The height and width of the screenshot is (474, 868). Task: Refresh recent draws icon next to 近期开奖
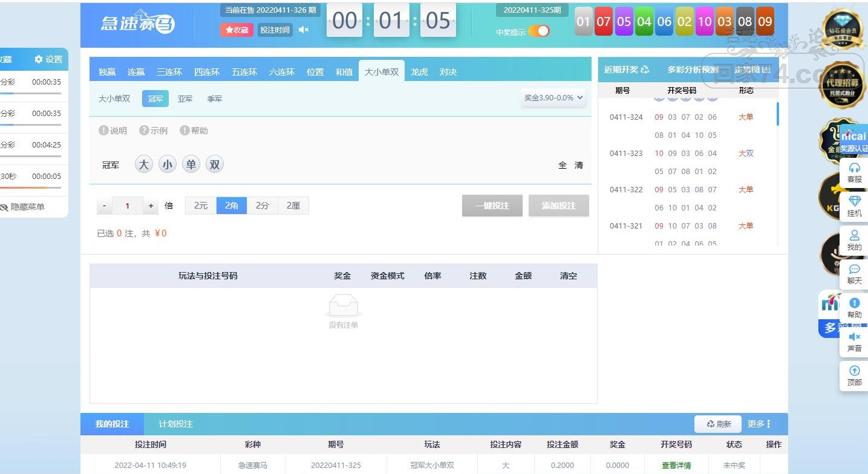(645, 70)
